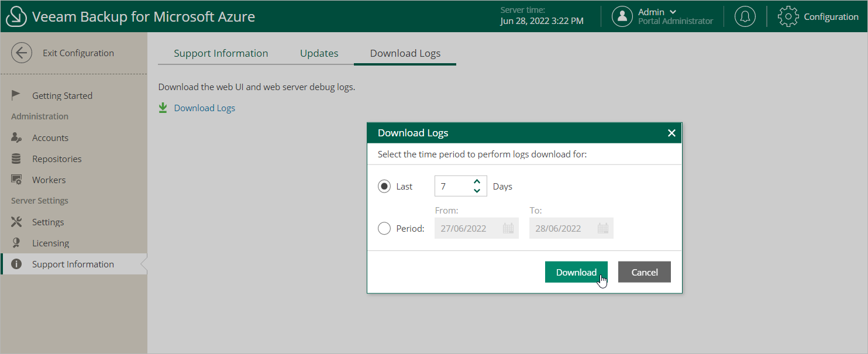The width and height of the screenshot is (868, 354).
Task: Click the Repositories database icon
Action: click(x=16, y=159)
